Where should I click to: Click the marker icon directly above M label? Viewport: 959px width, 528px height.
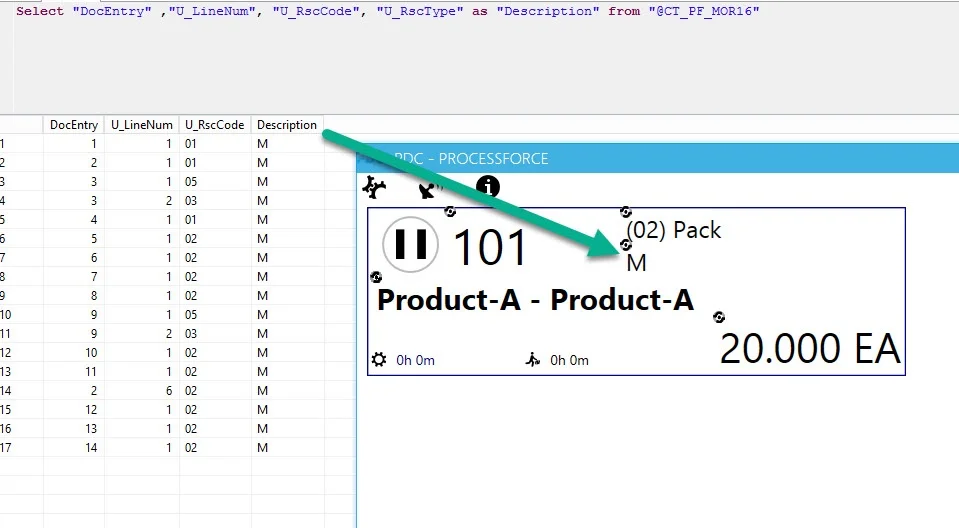coord(626,244)
